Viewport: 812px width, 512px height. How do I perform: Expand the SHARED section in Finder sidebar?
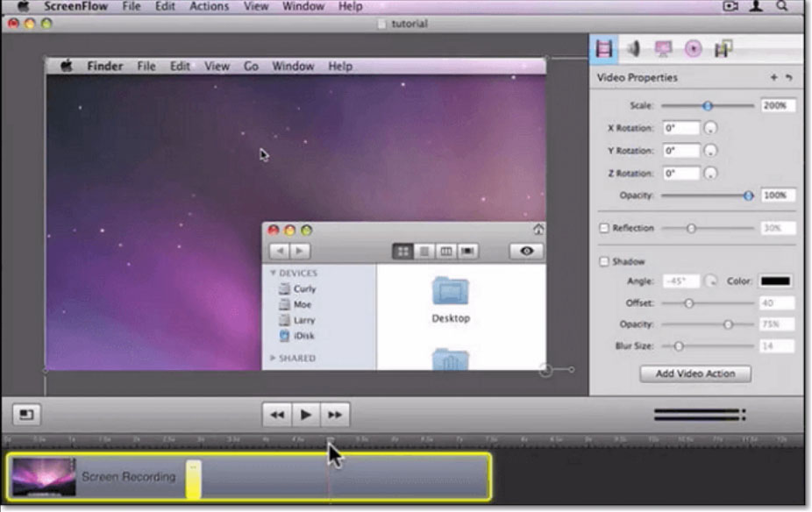[x=273, y=358]
